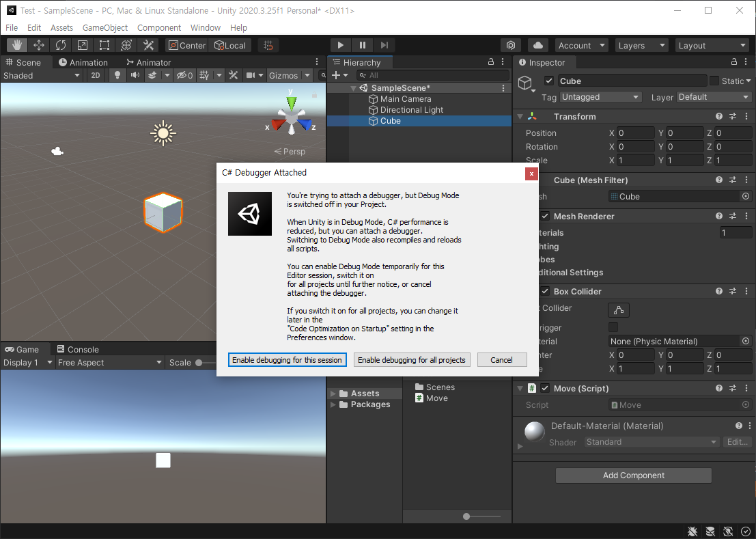This screenshot has height=539, width=756.
Task: Check the Static checkbox
Action: coord(714,81)
